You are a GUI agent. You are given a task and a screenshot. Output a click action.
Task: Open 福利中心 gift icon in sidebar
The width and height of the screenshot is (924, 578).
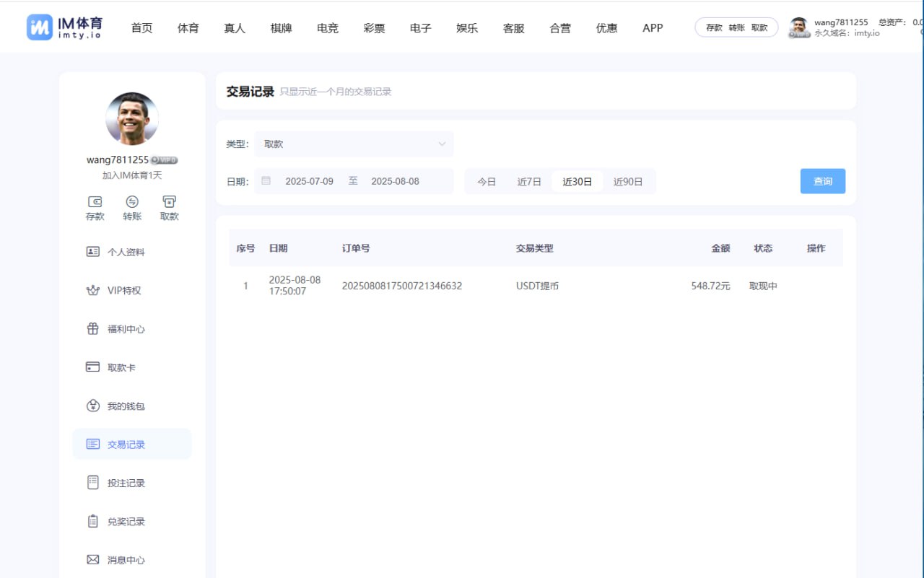pyautogui.click(x=92, y=329)
